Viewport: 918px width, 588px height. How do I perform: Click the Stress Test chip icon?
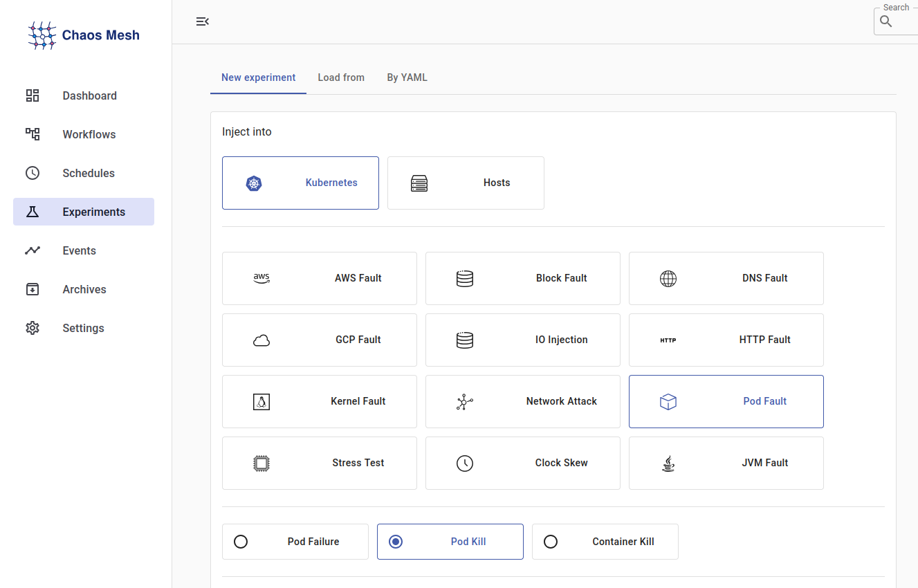261,463
